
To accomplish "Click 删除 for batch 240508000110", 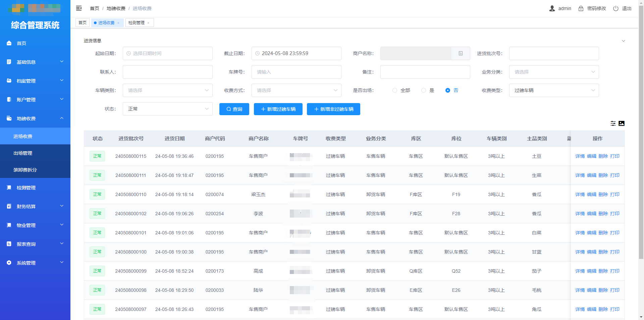I will 603,194.
